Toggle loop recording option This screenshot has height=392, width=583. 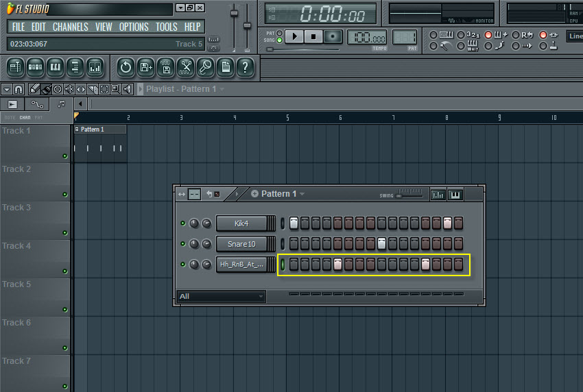[516, 35]
